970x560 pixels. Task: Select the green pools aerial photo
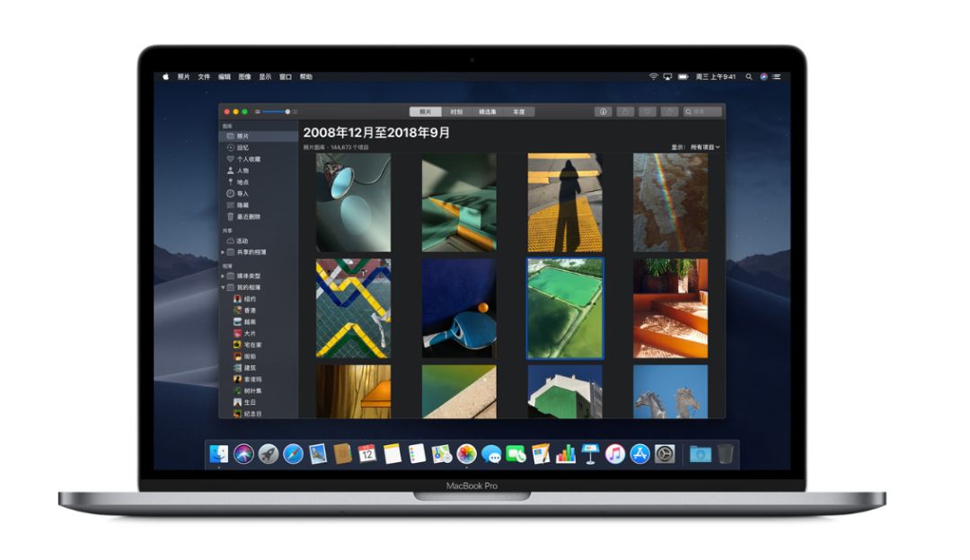tap(565, 309)
